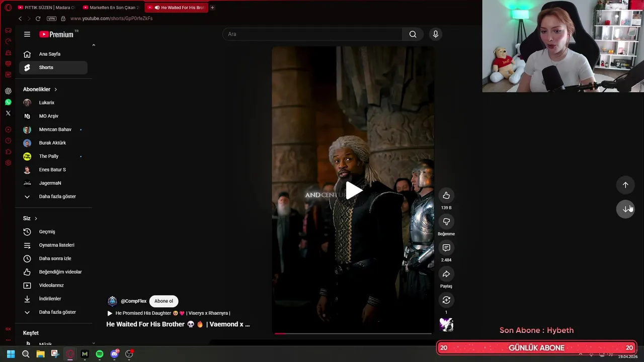This screenshot has width=644, height=362.
Task: Dislike the short with thumbs down
Action: (446, 221)
